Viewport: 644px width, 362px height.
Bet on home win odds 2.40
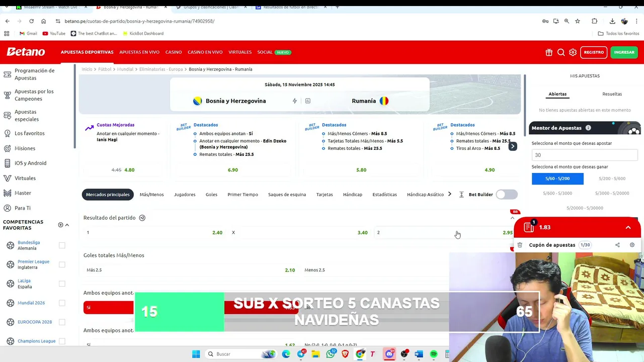pyautogui.click(x=154, y=233)
